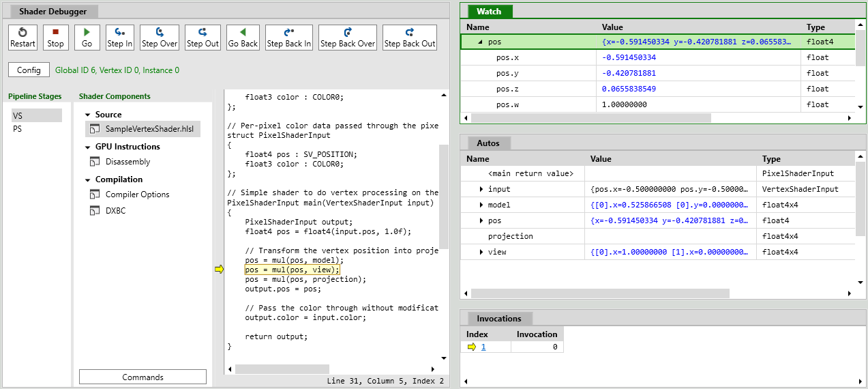
Task: Select the pos.x row in Watch
Action: [x=657, y=57]
